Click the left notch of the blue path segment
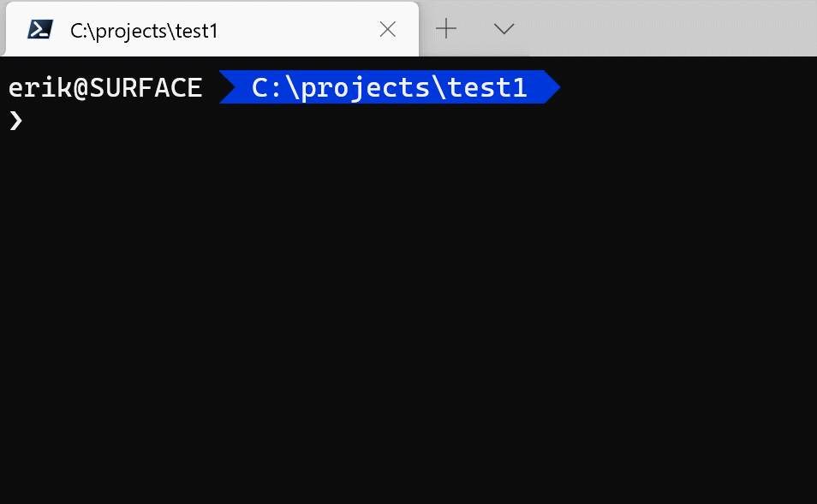 click(228, 87)
